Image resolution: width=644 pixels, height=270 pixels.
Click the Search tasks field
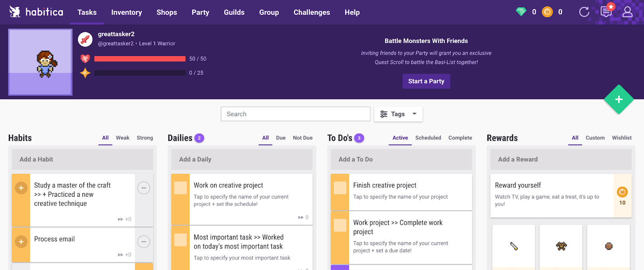click(295, 114)
